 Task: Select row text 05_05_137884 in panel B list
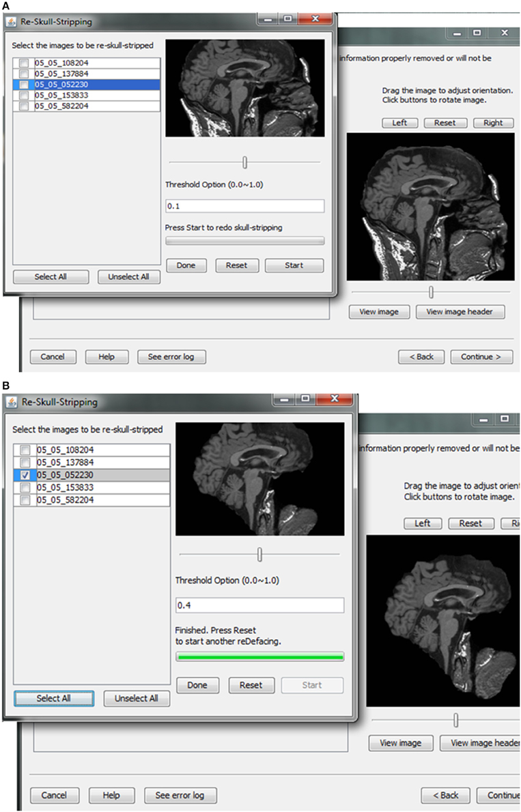click(x=66, y=463)
